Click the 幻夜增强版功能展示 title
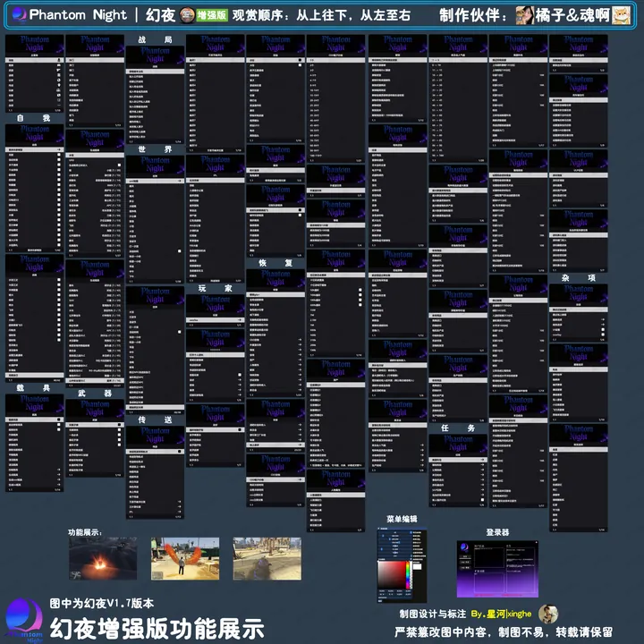Viewport: 644px width, 644px height. click(157, 629)
